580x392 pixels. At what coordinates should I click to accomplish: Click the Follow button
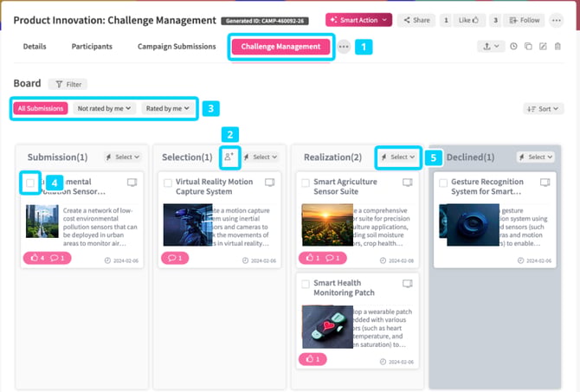525,21
